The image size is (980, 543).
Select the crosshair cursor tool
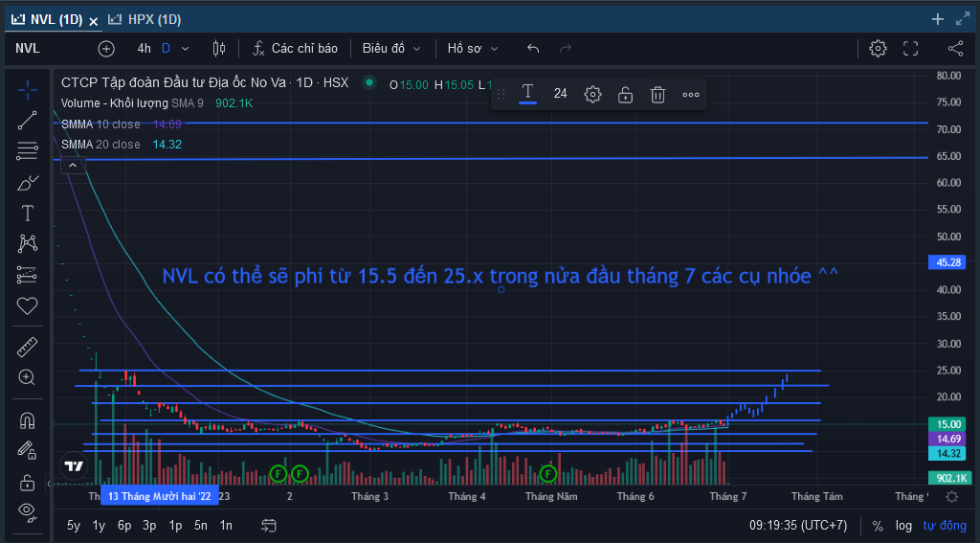click(x=27, y=90)
